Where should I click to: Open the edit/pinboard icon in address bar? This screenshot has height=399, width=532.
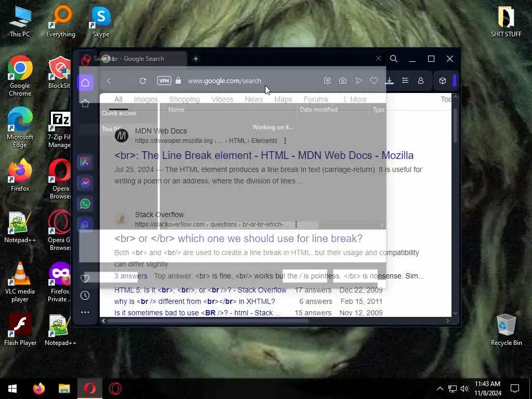click(327, 81)
